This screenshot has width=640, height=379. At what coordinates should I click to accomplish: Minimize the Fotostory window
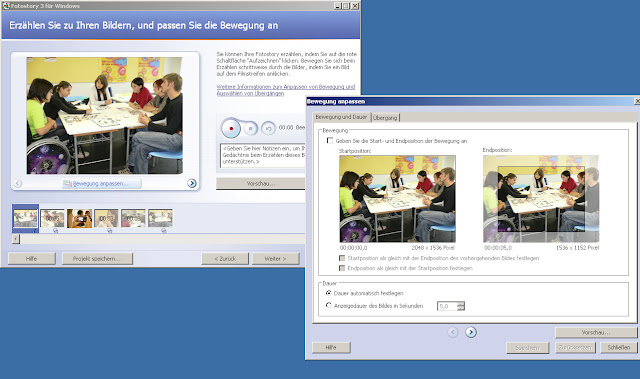pos(338,6)
